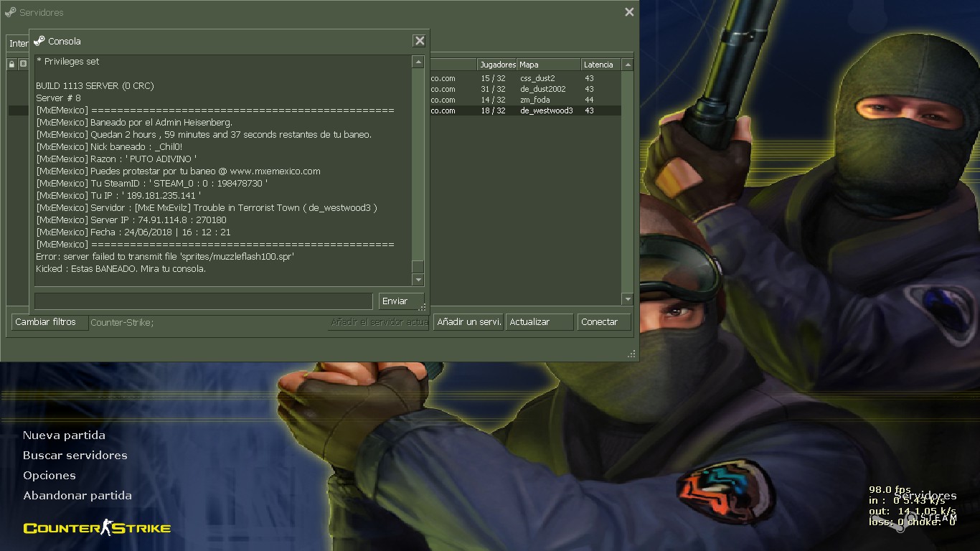Select the server row with map de_westwood3

(526, 110)
